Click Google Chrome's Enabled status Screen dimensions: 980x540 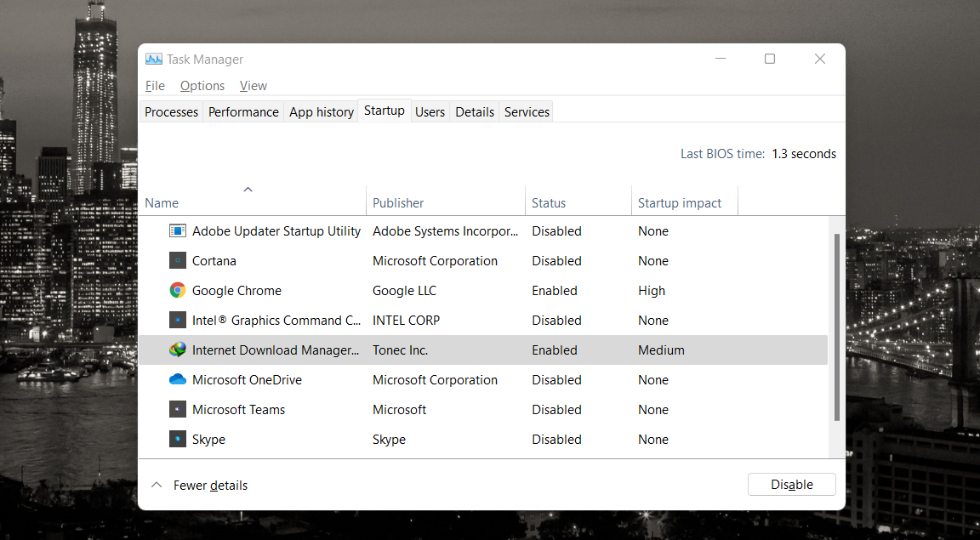click(555, 291)
